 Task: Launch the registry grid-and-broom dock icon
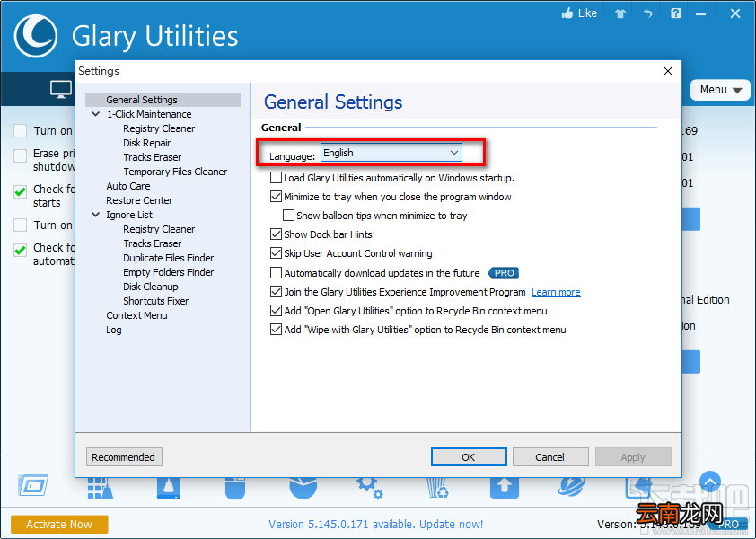(x=101, y=488)
